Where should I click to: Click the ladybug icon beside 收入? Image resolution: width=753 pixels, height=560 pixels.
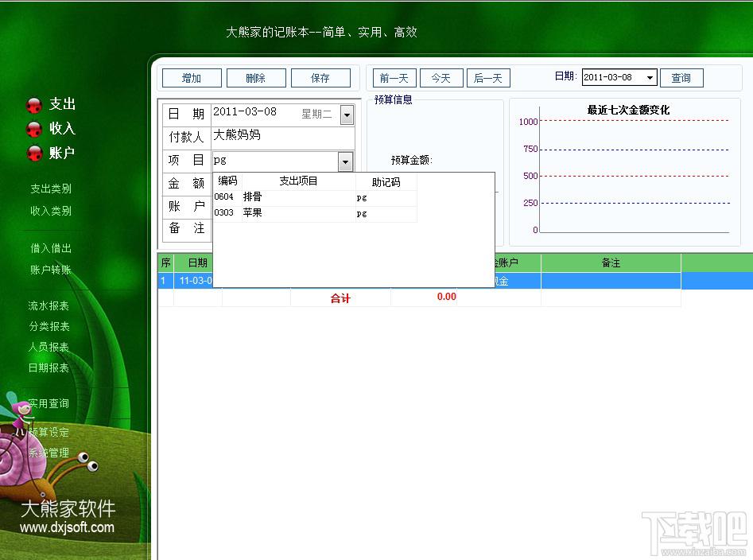34,129
